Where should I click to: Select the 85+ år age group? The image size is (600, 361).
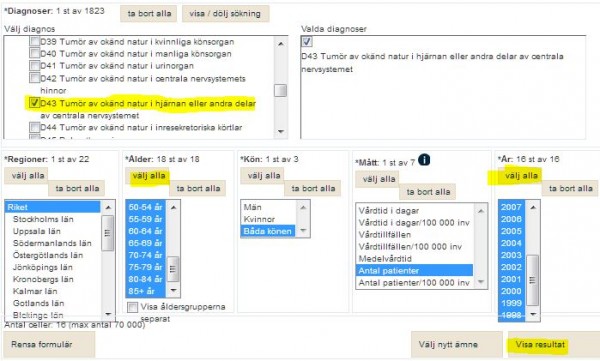pos(146,291)
